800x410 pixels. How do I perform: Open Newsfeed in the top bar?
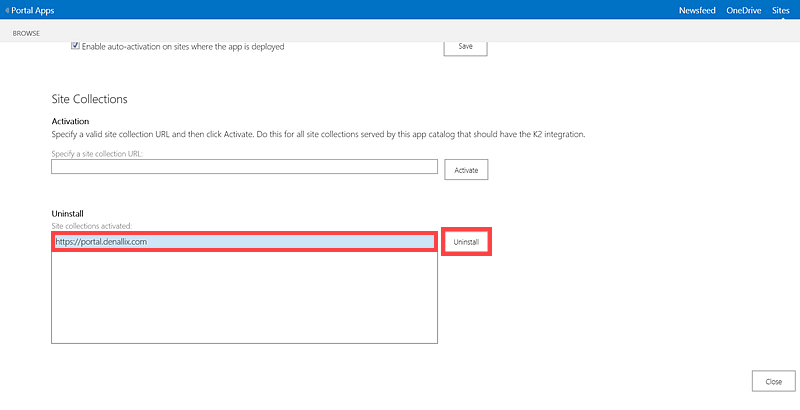(697, 10)
